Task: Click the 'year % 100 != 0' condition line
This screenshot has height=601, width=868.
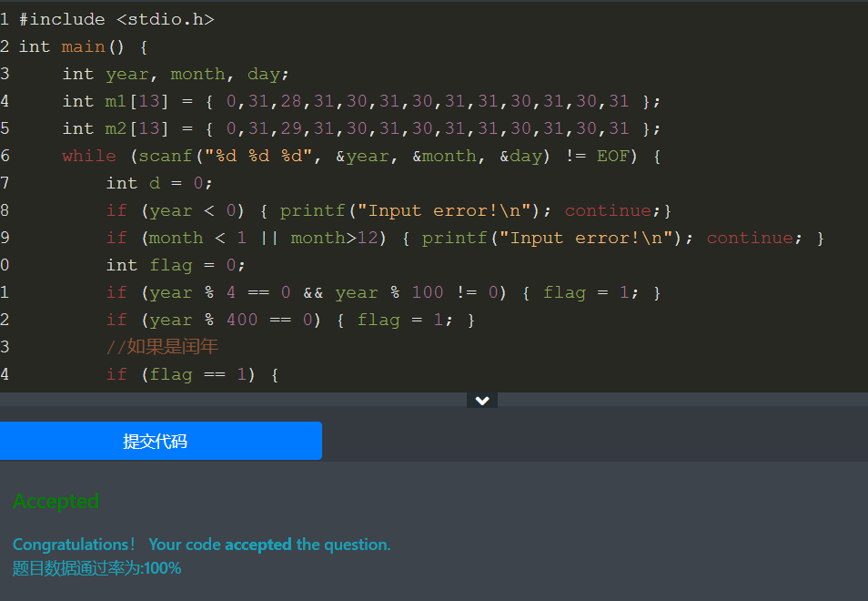Action: click(x=383, y=292)
